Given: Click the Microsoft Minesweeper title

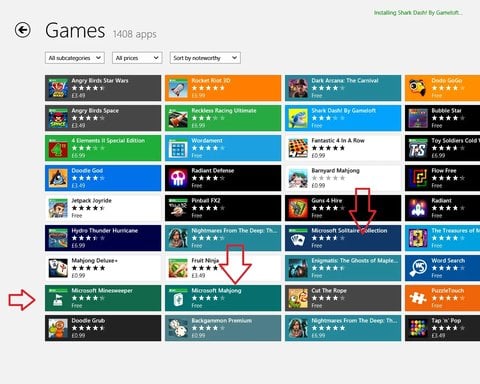Looking at the screenshot, I should tap(102, 290).
